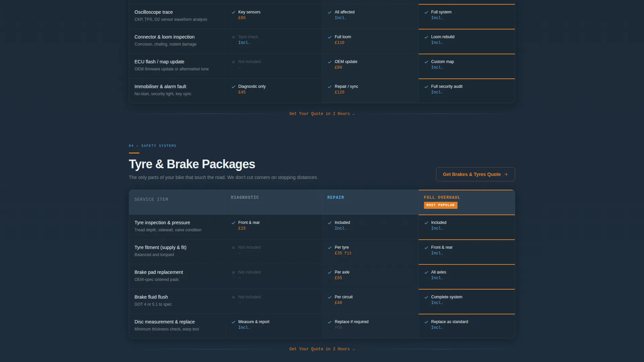The height and width of the screenshot is (362, 644).
Task: Click the checkmark beside Custom map
Action: (426, 62)
